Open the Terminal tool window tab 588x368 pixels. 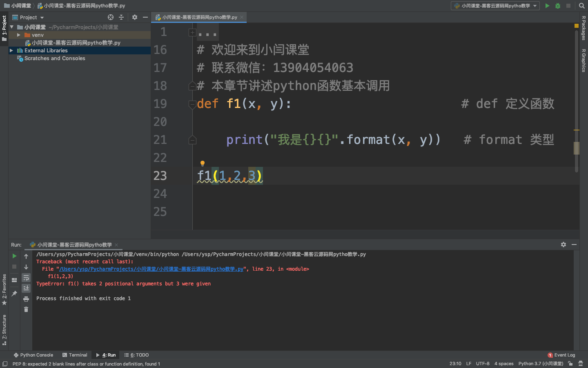click(x=75, y=355)
